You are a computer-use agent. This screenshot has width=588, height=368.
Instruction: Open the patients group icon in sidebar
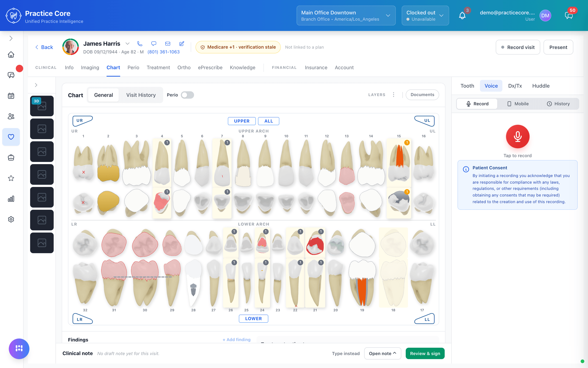11,116
